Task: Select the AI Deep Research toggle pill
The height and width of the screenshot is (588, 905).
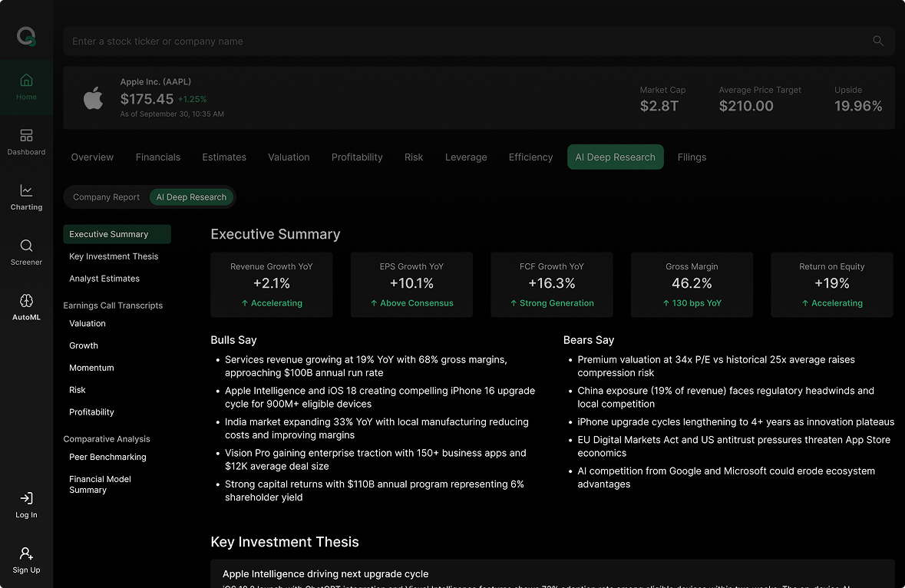Action: click(x=191, y=197)
